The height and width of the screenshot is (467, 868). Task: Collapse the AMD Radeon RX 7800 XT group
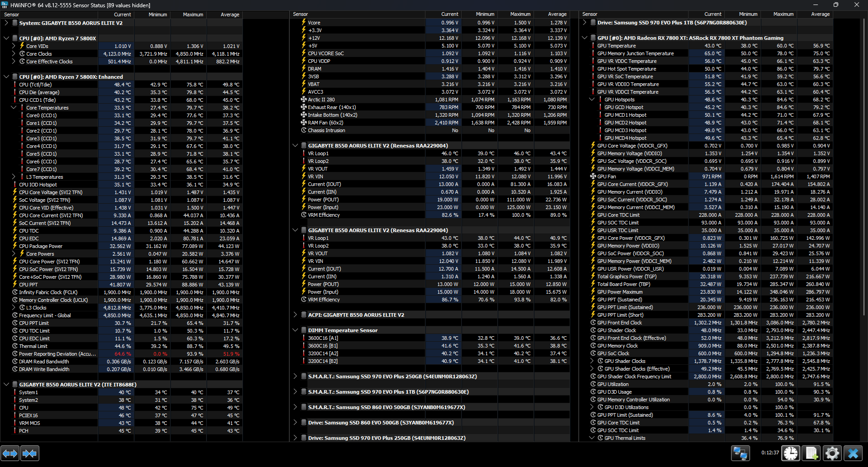pos(585,38)
